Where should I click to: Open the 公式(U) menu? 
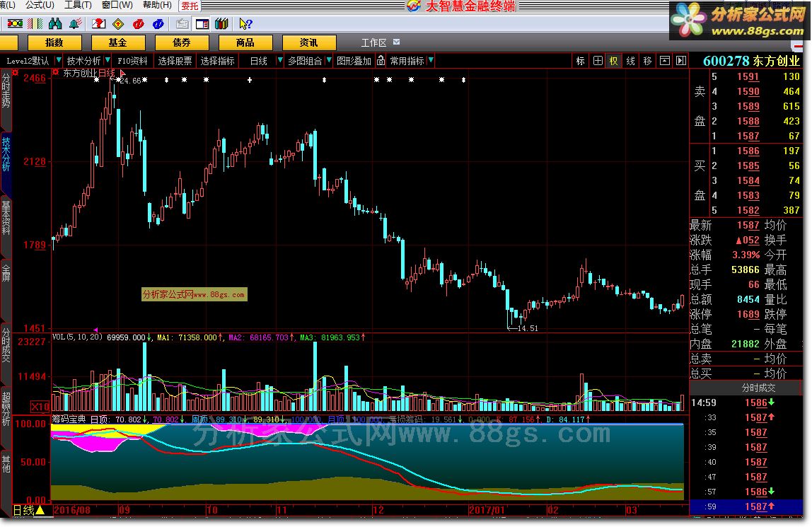click(40, 5)
